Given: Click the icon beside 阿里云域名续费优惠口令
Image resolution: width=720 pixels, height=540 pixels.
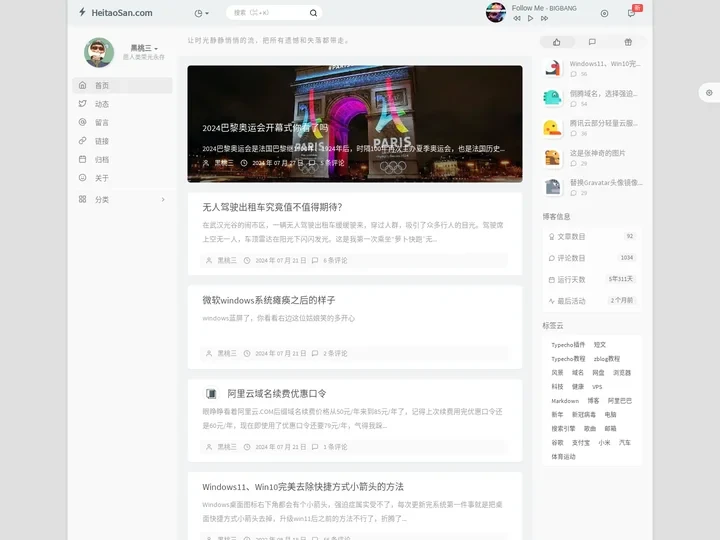Looking at the screenshot, I should pyautogui.click(x=211, y=394).
